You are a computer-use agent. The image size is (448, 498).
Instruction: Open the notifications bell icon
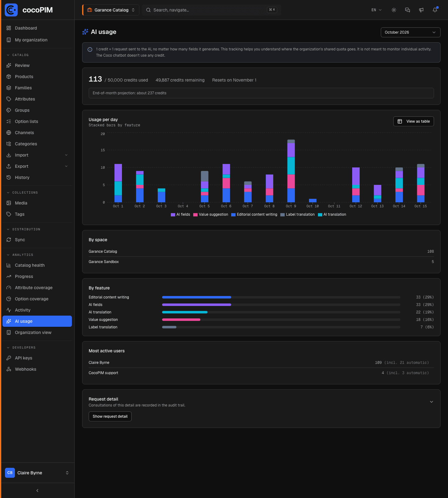point(435,10)
